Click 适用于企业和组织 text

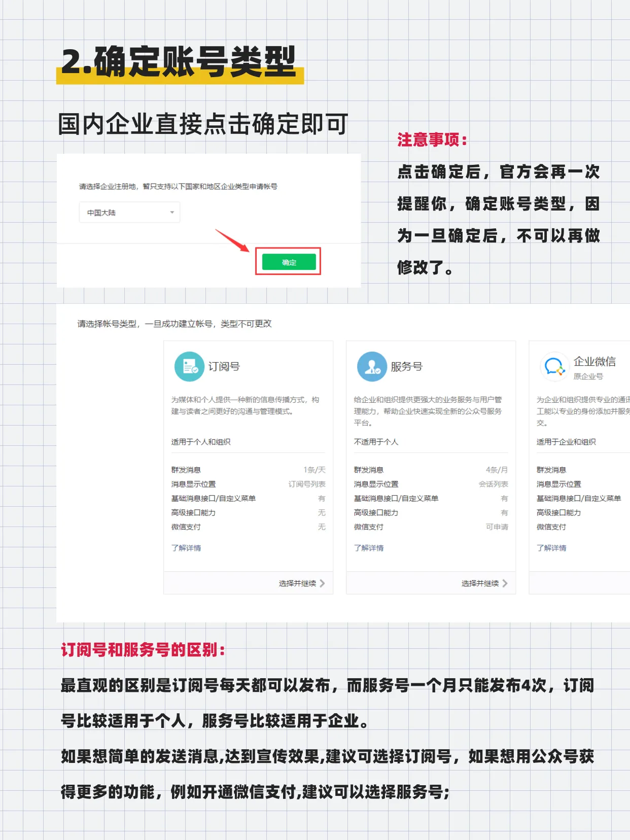pyautogui.click(x=566, y=442)
